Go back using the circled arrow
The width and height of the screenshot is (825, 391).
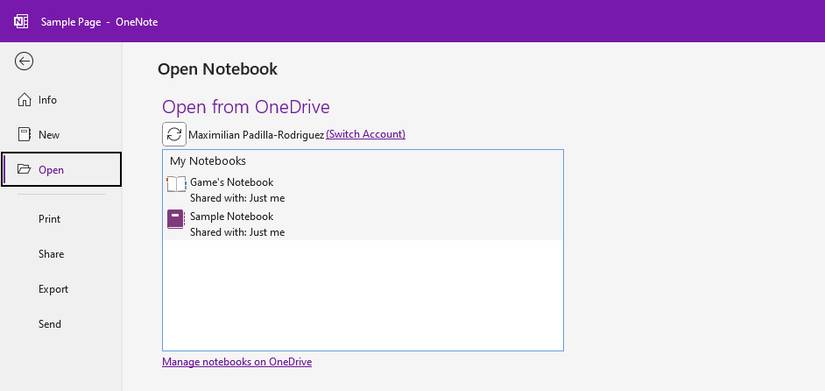pos(24,61)
